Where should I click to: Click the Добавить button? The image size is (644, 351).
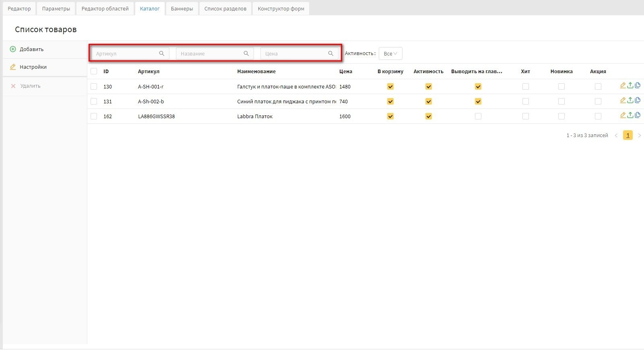(31, 49)
